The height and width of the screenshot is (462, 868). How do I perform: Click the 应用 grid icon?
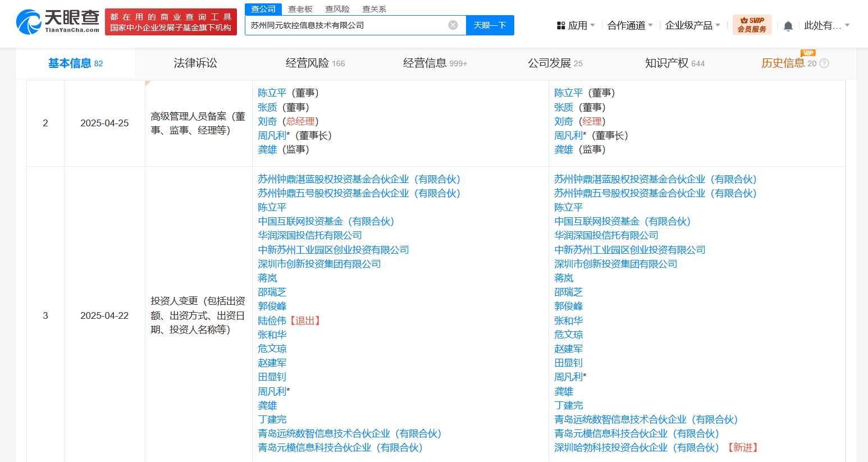pos(560,26)
